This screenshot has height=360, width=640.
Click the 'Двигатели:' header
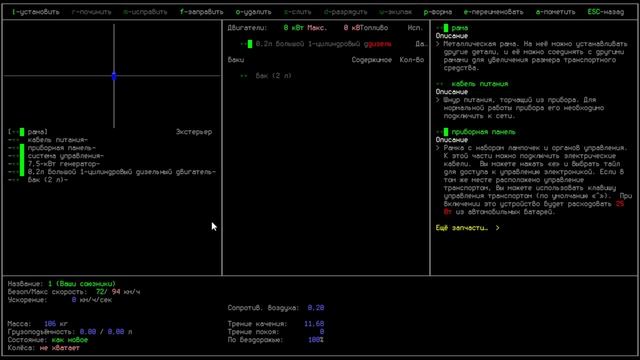[x=247, y=28]
